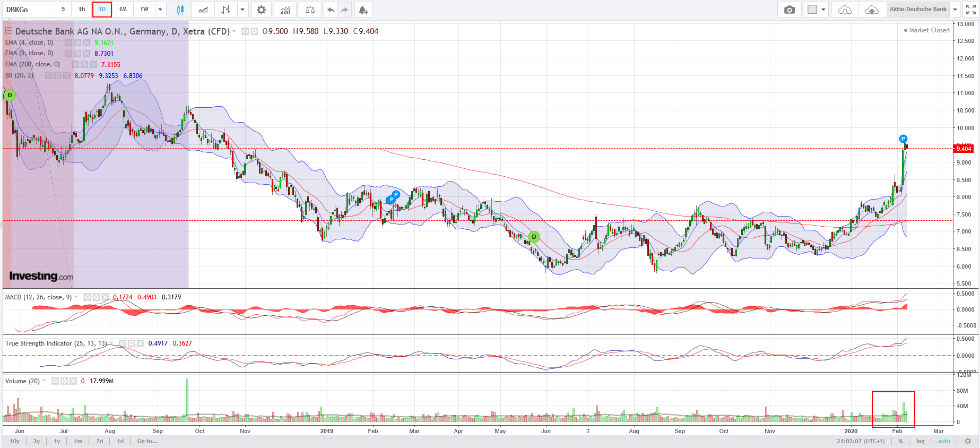Save the chart layout to cloud
The height and width of the screenshot is (448, 980).
pyautogui.click(x=871, y=10)
